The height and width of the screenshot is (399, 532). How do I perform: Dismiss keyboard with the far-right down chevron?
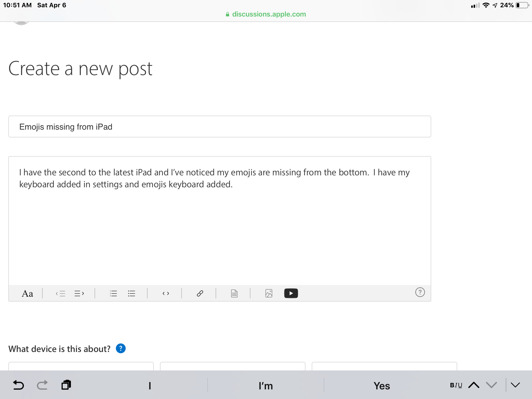coord(515,385)
